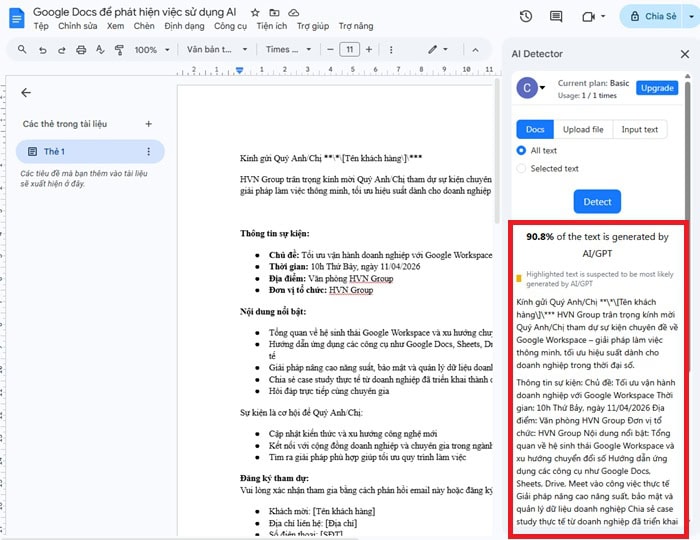
Task: Open the comments icon in header
Action: click(x=556, y=16)
